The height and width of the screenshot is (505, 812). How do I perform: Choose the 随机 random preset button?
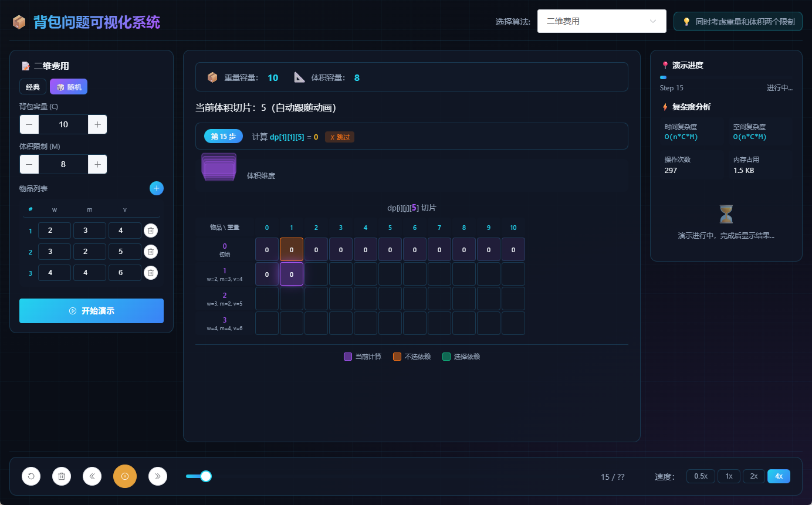(69, 87)
